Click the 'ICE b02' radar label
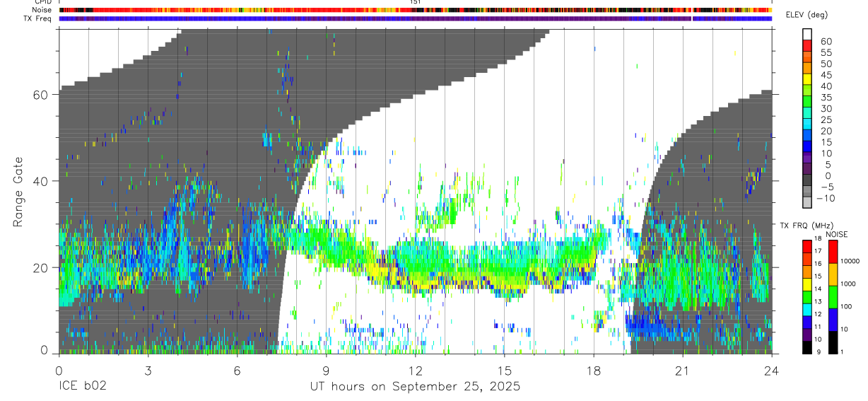Viewport: 868px width, 401px height. point(82,386)
